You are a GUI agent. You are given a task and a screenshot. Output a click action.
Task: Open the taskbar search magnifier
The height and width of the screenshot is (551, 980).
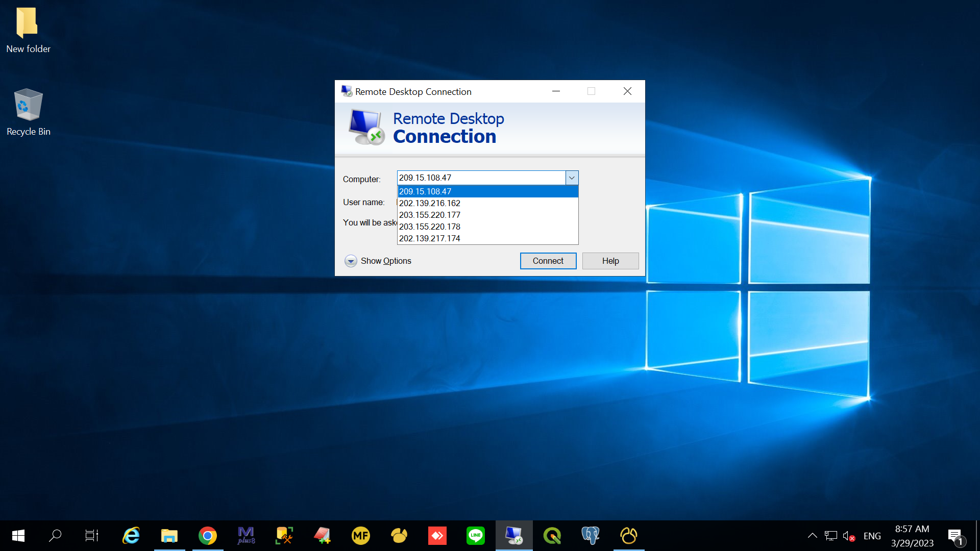[x=55, y=536]
